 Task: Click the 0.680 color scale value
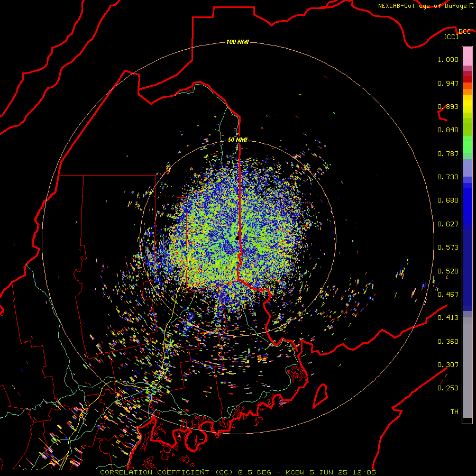coord(448,200)
